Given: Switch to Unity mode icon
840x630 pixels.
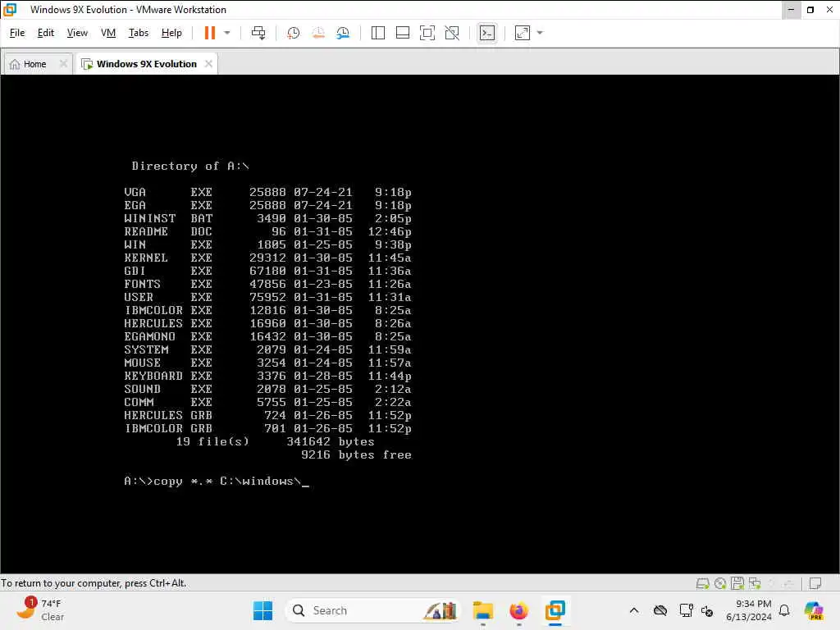Looking at the screenshot, I should [452, 33].
